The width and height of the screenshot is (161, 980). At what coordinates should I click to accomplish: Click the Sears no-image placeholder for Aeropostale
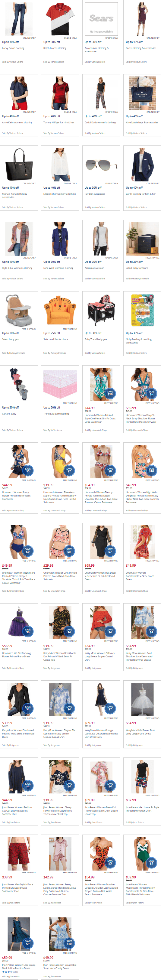[x=101, y=19]
